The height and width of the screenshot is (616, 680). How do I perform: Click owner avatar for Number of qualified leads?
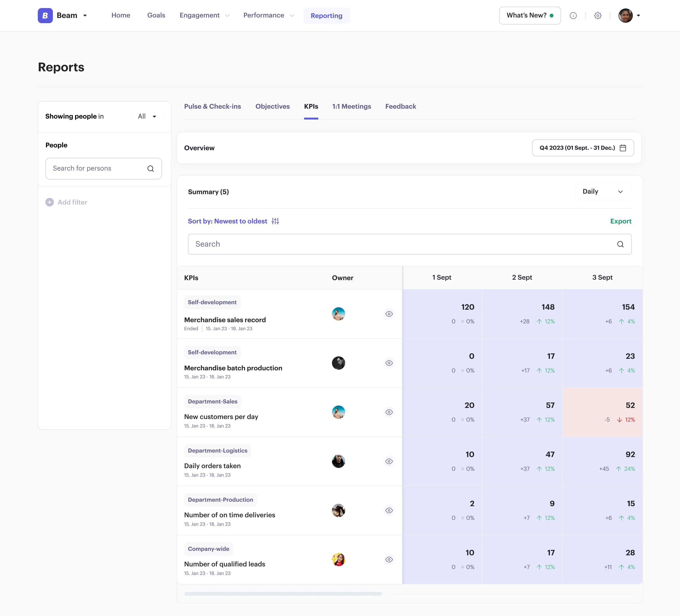tap(338, 559)
